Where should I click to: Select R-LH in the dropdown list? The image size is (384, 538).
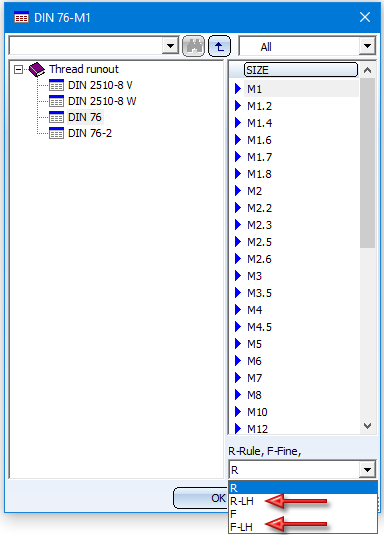[303, 501]
